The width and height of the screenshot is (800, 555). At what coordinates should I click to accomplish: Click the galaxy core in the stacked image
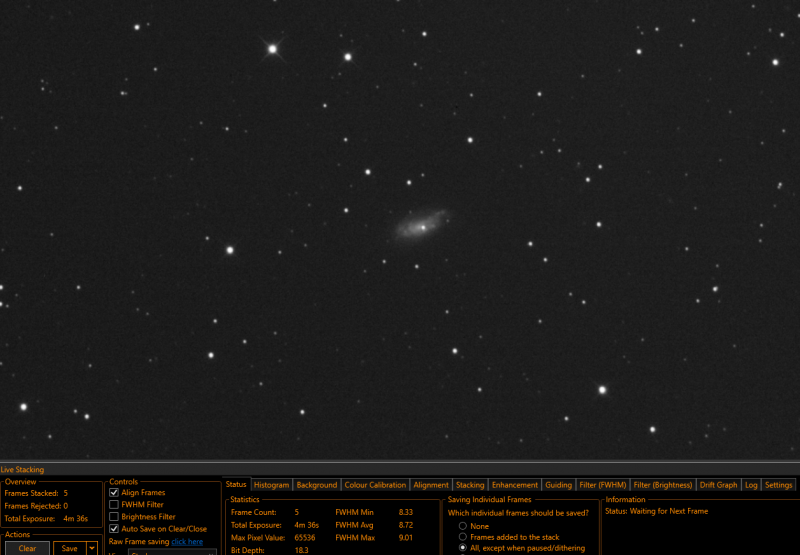pos(423,228)
